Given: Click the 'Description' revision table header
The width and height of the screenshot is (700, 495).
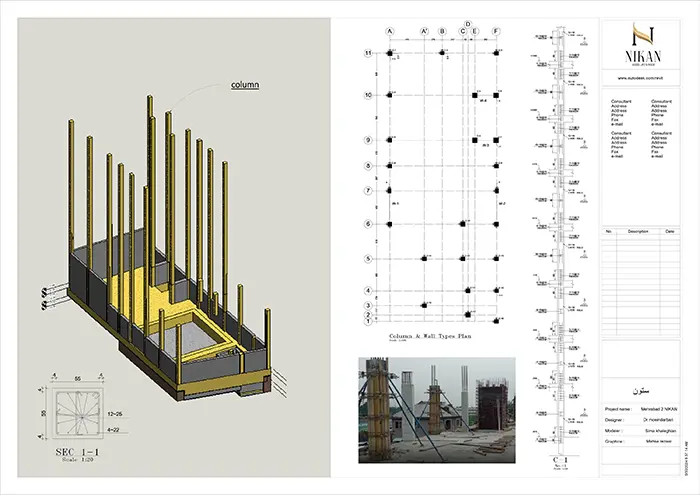Looking at the screenshot, I should pos(638,231).
